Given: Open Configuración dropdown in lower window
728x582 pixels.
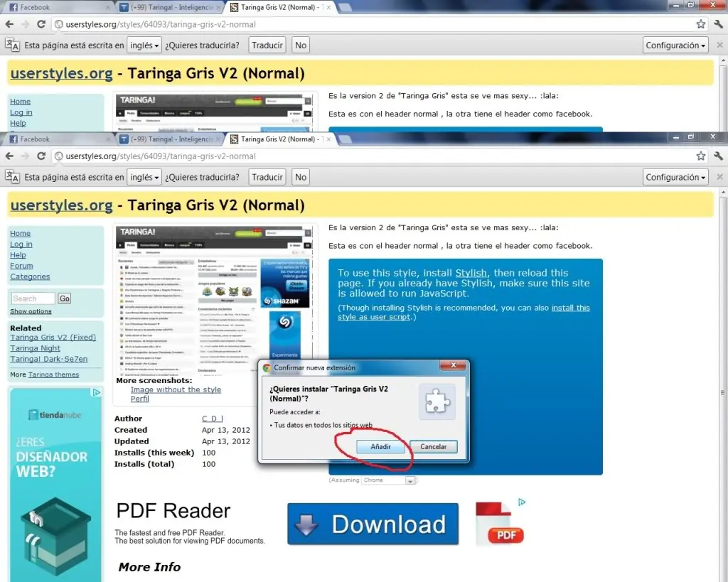Looking at the screenshot, I should tap(675, 177).
